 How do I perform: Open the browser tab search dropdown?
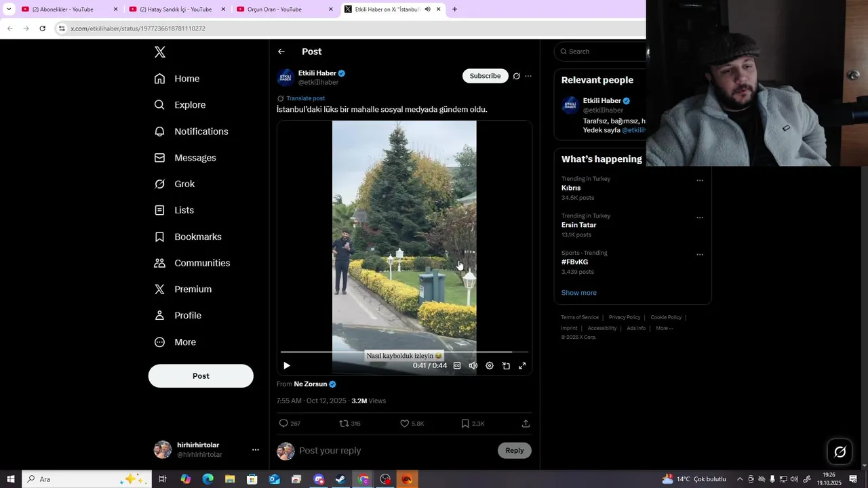[x=9, y=9]
